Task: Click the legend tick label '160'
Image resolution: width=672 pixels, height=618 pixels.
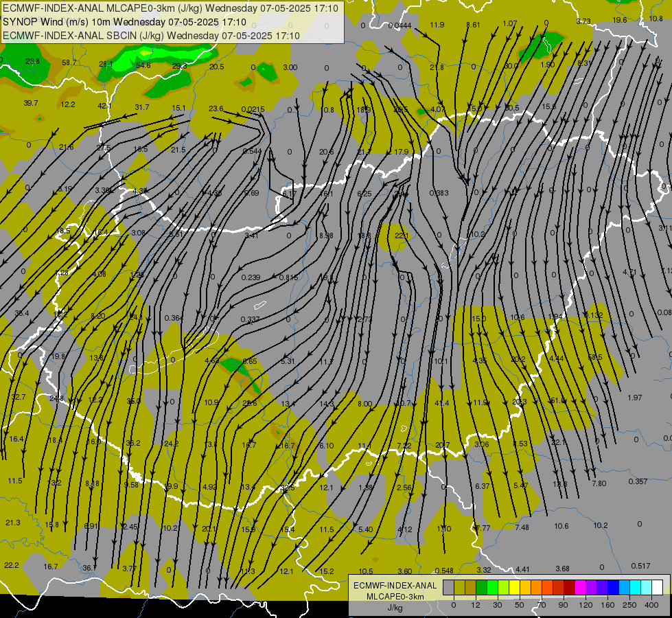Action: pyautogui.click(x=607, y=605)
